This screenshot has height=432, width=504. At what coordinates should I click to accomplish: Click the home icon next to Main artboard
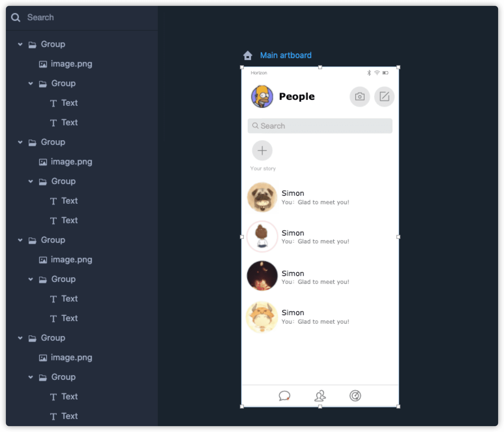tap(248, 55)
